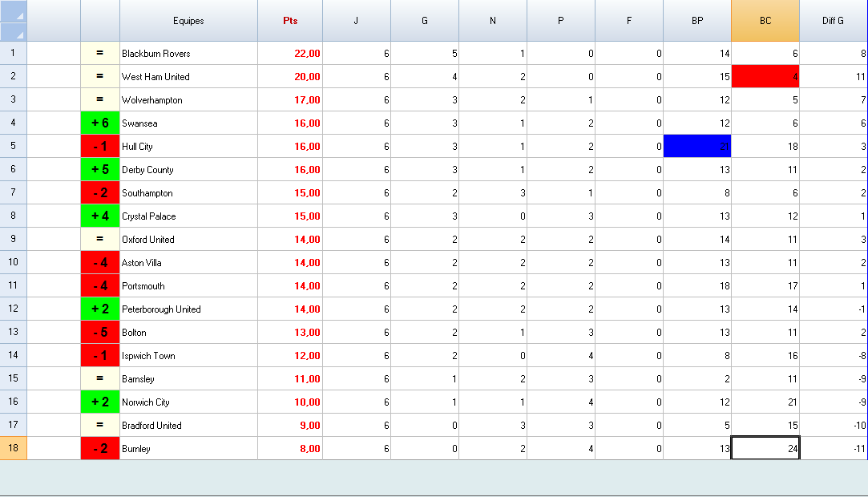
Task: Click the J column header
Action: point(357,21)
